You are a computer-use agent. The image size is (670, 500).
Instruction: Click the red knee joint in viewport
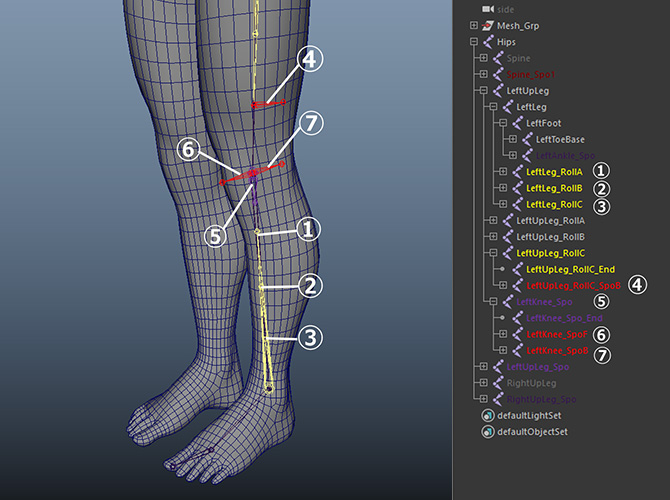pos(252,174)
